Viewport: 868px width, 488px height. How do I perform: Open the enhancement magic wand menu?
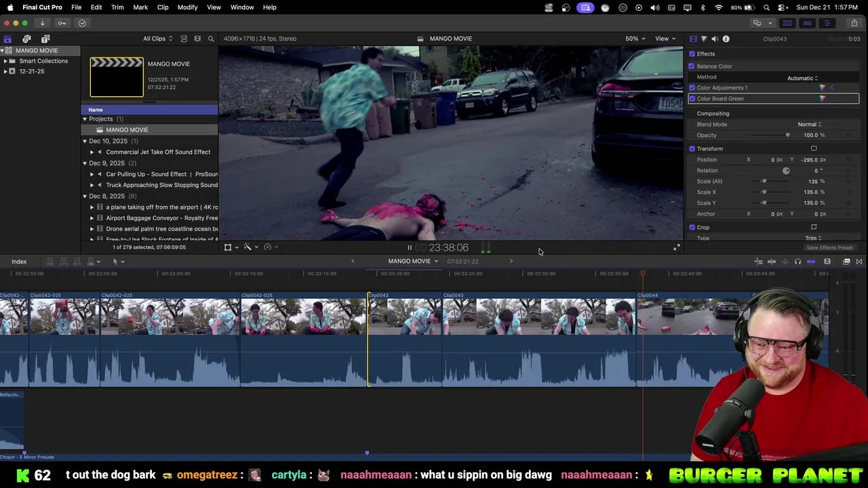tap(250, 247)
